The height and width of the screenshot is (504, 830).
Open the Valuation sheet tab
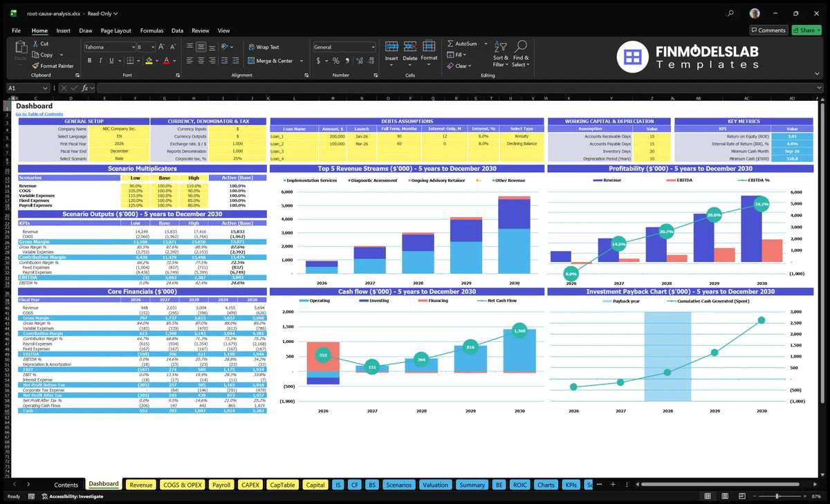tap(435, 485)
